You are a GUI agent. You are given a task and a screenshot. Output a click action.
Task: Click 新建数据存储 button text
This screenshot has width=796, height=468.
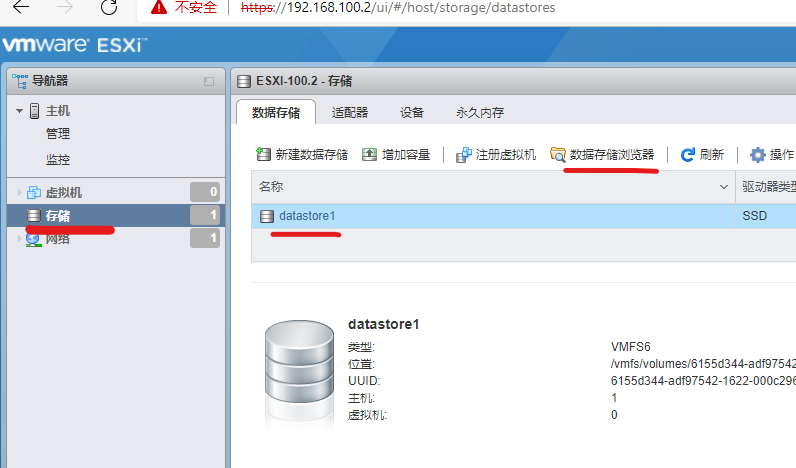[312, 154]
